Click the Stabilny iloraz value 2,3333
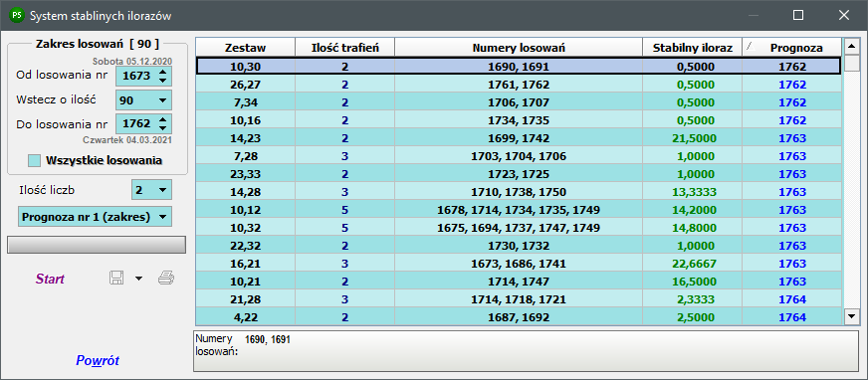Screen dimensions: 868x380 click(693, 299)
